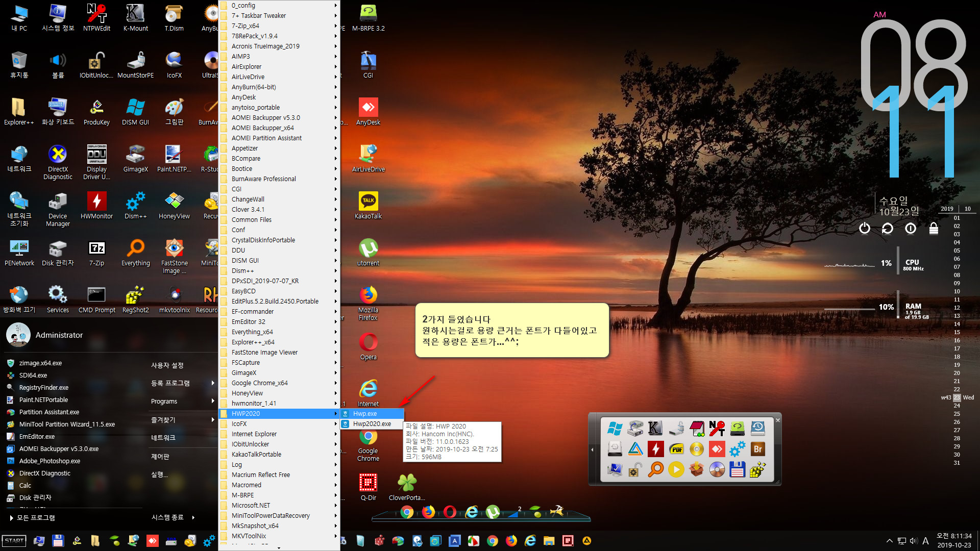The height and width of the screenshot is (551, 980).
Task: Launch CloverPortable desktop icon
Action: click(x=407, y=487)
